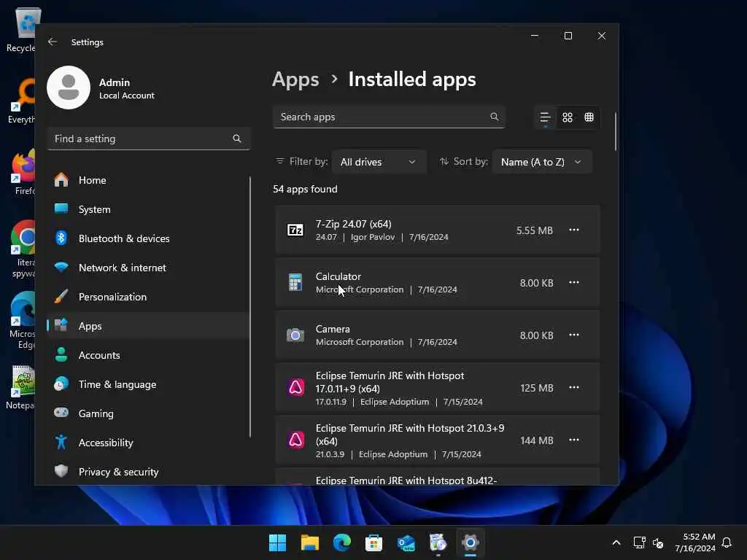This screenshot has width=747, height=560.
Task: Open Windows Start menu
Action: point(277,542)
